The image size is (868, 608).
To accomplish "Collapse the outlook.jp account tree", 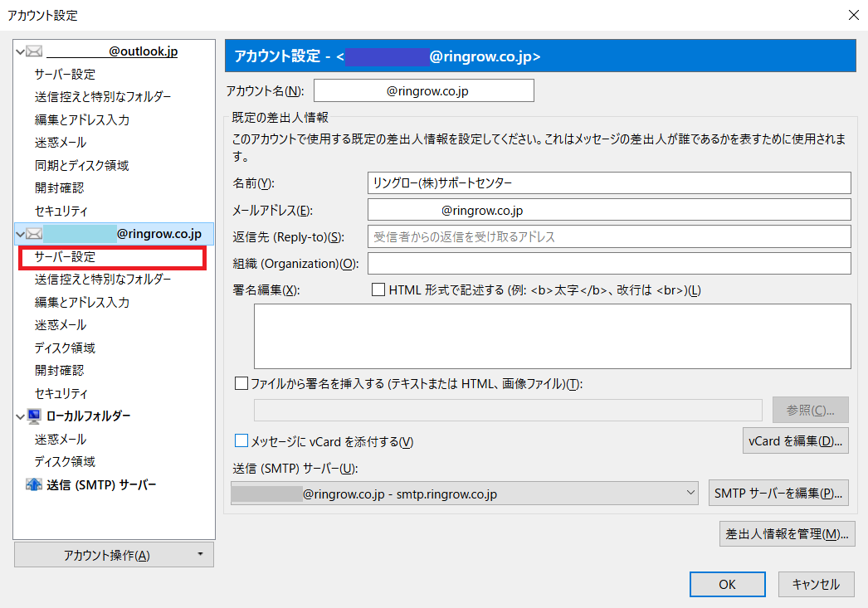I will click(x=18, y=51).
